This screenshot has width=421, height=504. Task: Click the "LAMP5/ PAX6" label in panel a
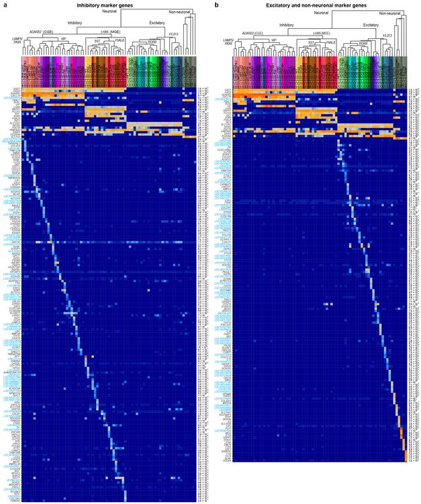pyautogui.click(x=17, y=40)
